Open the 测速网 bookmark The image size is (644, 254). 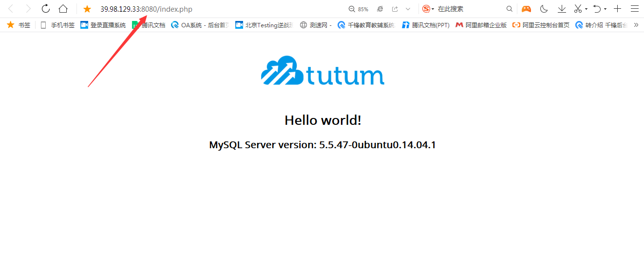click(x=316, y=25)
